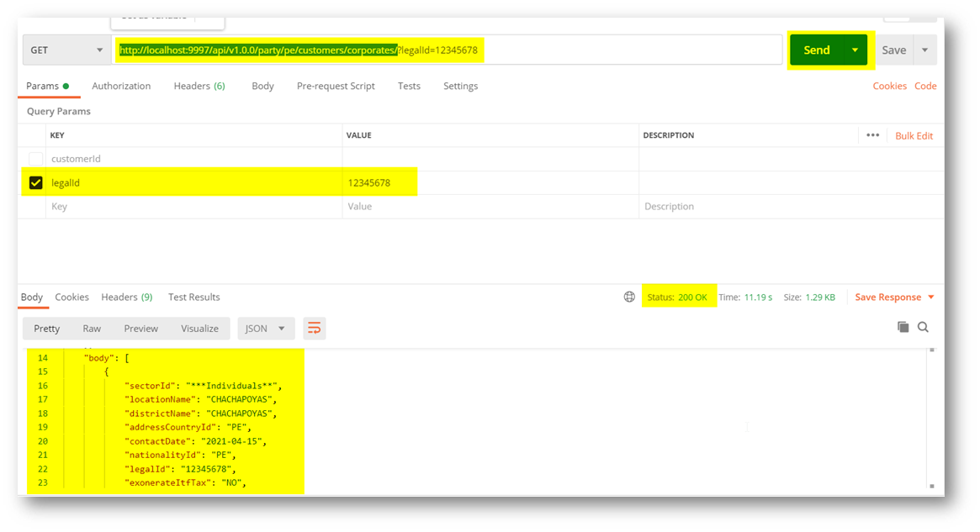Switch to the Authorization tab
This screenshot has width=980, height=532.
121,86
